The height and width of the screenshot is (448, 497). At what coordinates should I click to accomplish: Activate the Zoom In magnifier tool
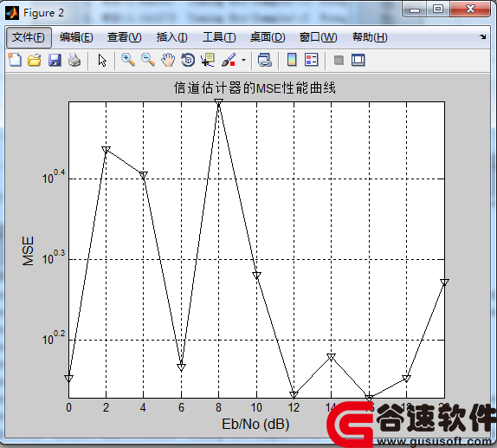pyautogui.click(x=128, y=60)
